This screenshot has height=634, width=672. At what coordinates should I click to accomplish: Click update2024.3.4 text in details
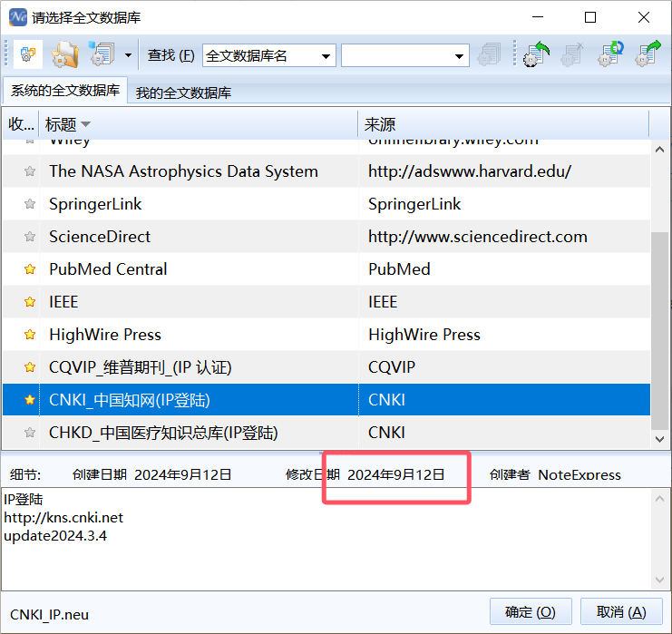(55, 536)
